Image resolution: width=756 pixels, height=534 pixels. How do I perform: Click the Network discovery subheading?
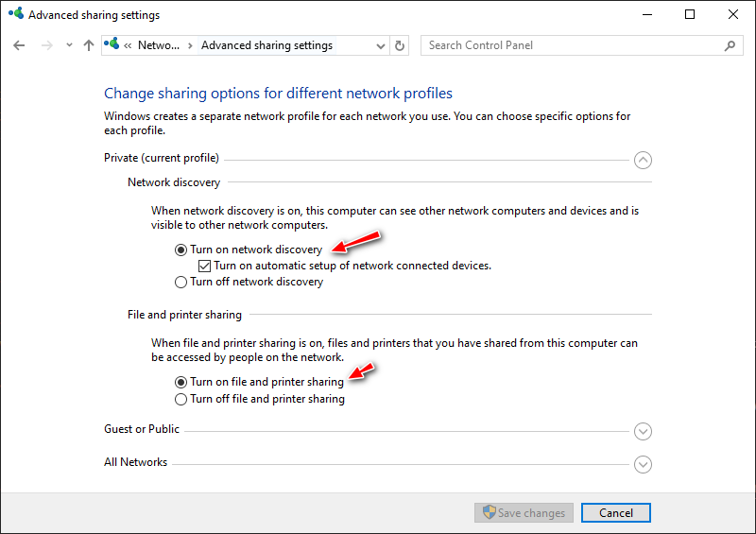coord(174,182)
